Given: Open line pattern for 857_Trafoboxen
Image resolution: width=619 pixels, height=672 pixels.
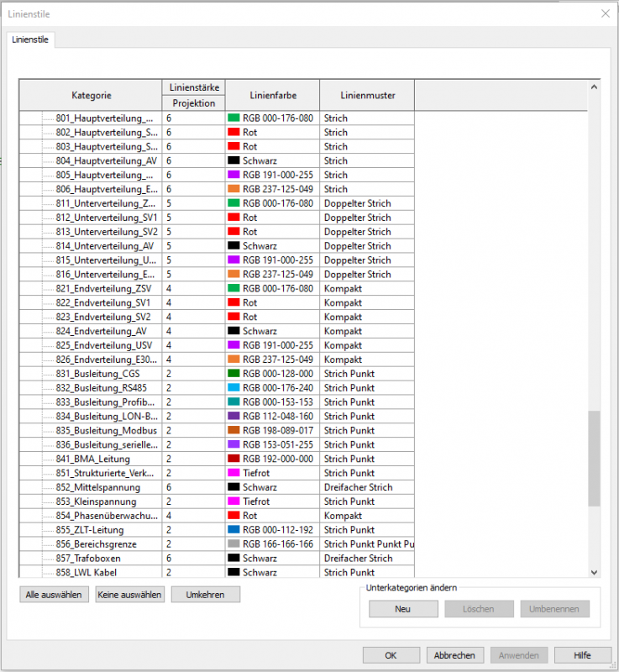Looking at the screenshot, I should 368,559.
